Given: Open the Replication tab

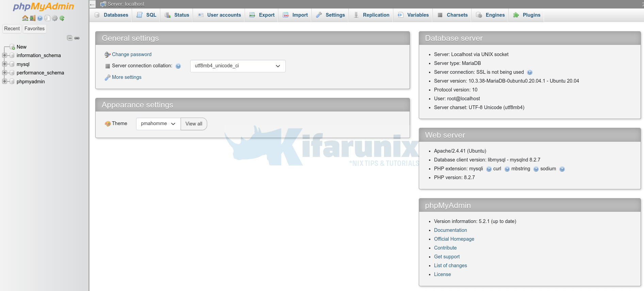Looking at the screenshot, I should pos(371,15).
